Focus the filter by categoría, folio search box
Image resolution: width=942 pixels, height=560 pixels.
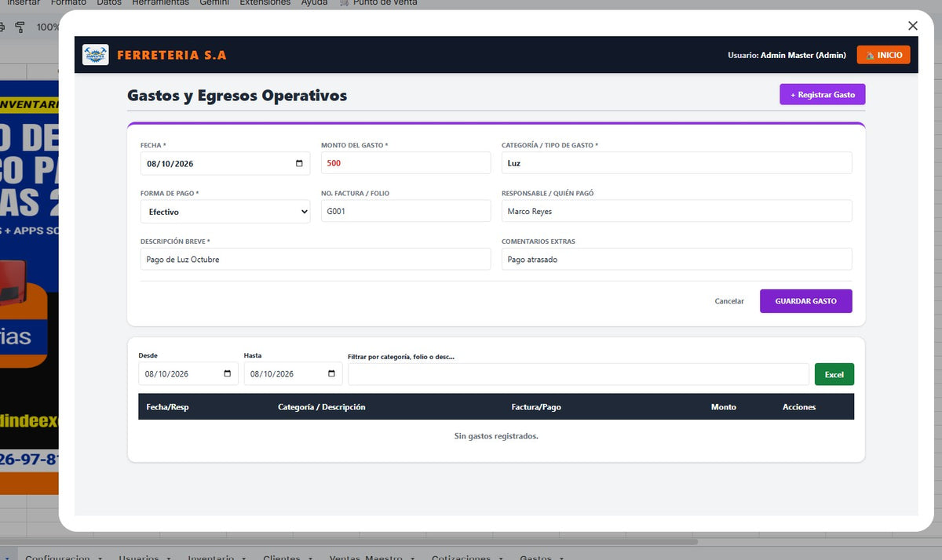click(x=579, y=374)
